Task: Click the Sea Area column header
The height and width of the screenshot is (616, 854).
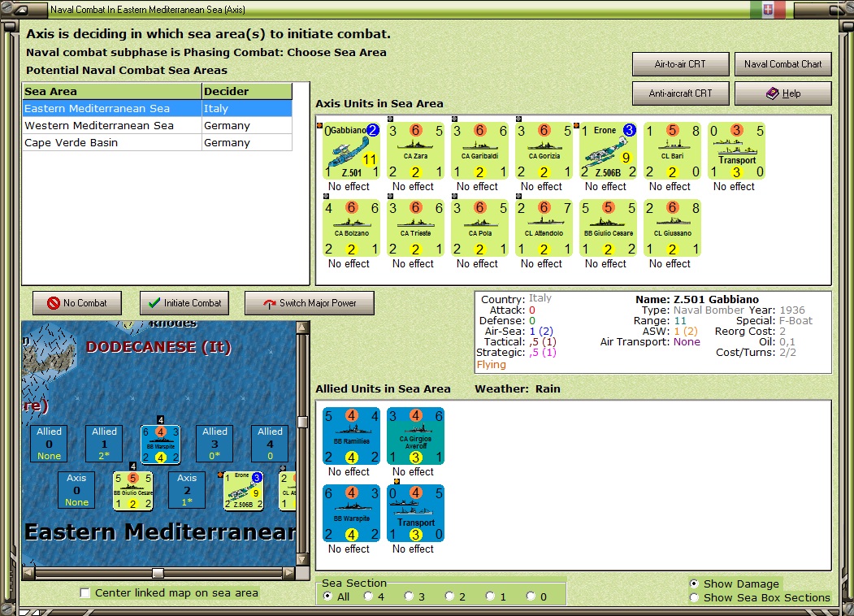Action: click(x=112, y=92)
